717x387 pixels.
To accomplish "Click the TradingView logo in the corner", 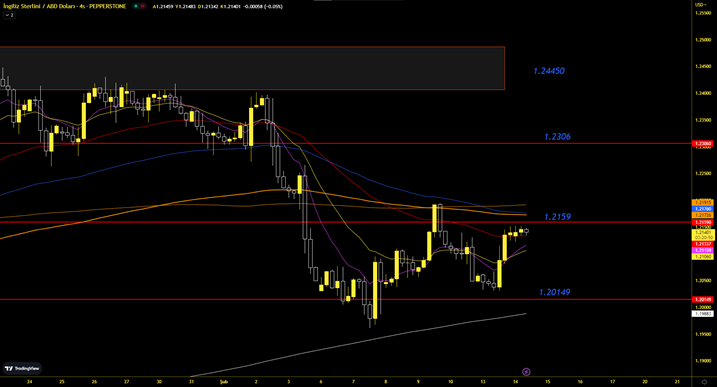I will (x=22, y=368).
